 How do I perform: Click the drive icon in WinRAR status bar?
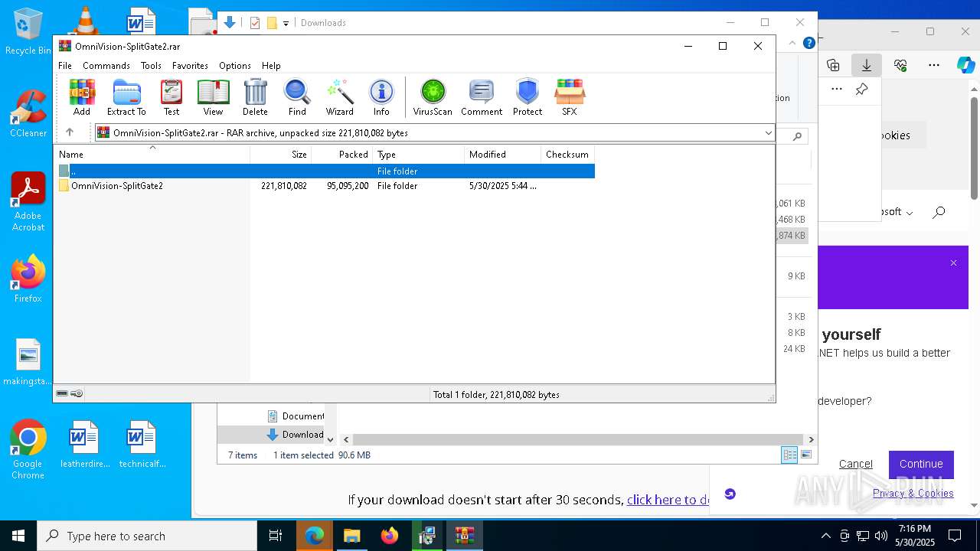(62, 393)
